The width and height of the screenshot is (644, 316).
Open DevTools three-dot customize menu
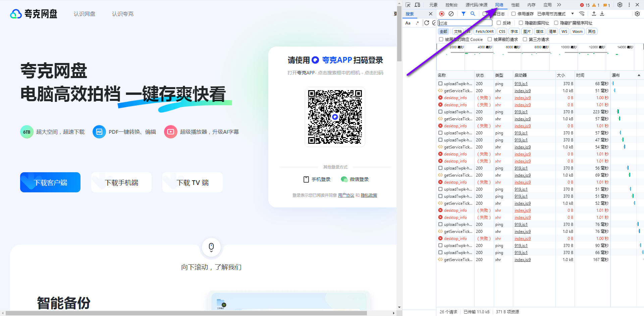pos(629,5)
